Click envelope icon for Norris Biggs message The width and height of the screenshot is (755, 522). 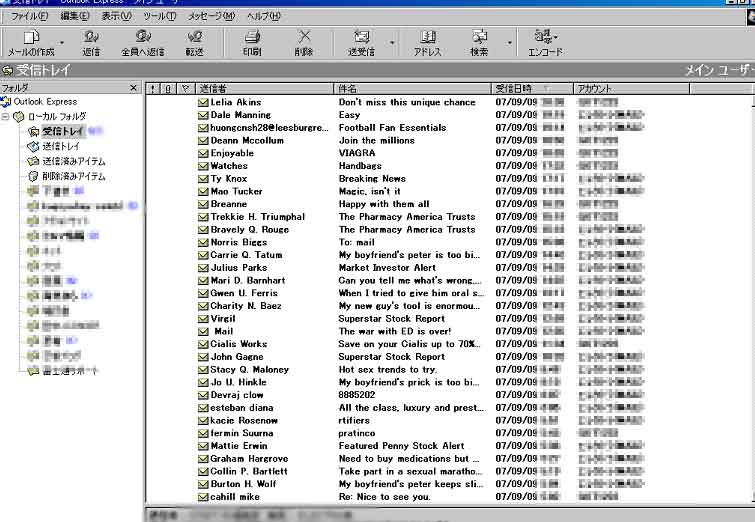[x=203, y=242]
